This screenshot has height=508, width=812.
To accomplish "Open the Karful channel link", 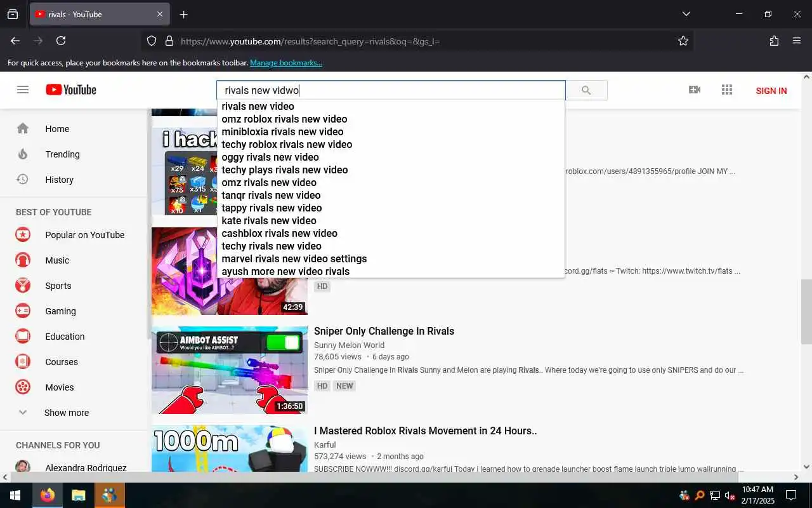I will point(325,444).
